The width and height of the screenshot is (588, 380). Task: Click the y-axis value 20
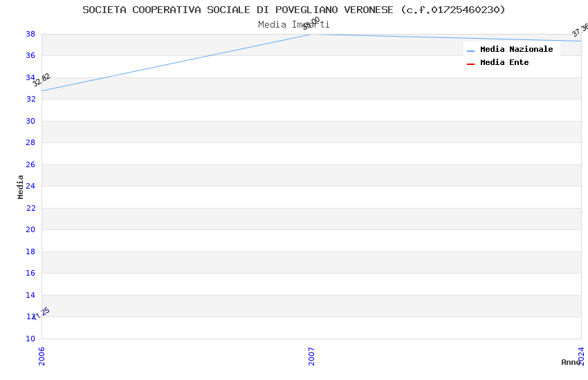[30, 229]
